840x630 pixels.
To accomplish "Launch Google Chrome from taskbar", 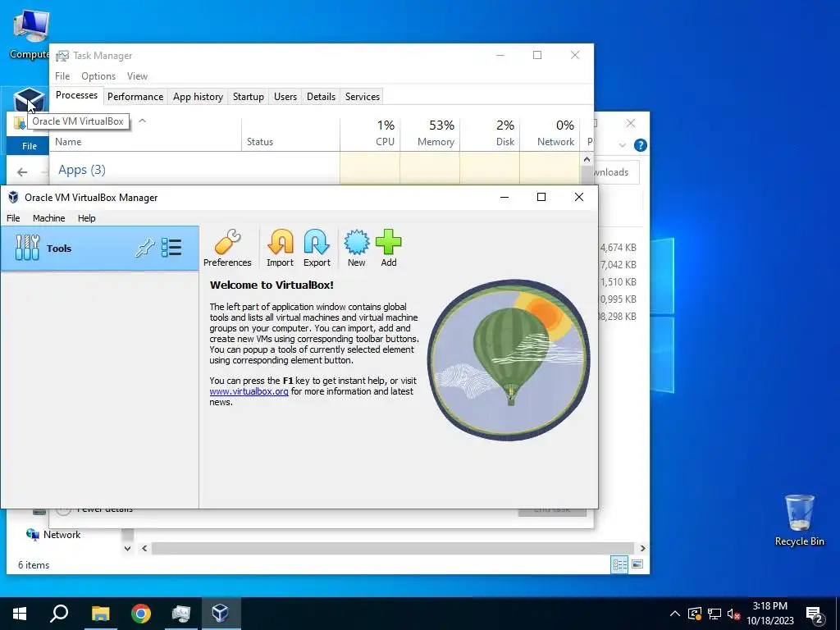I will (x=141, y=614).
